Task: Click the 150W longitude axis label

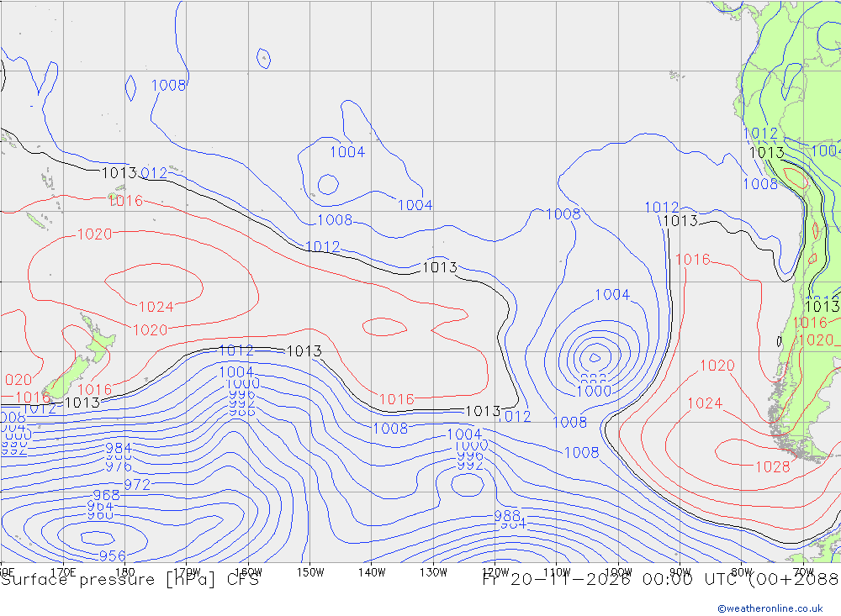Action: pos(310,572)
